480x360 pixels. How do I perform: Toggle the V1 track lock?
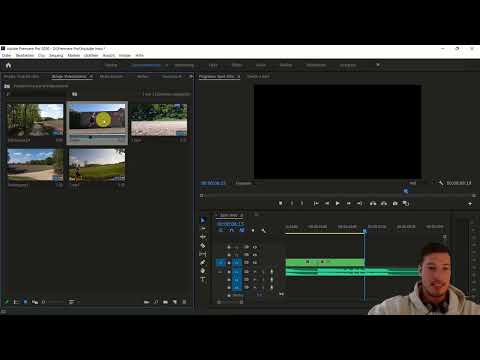coord(229,263)
